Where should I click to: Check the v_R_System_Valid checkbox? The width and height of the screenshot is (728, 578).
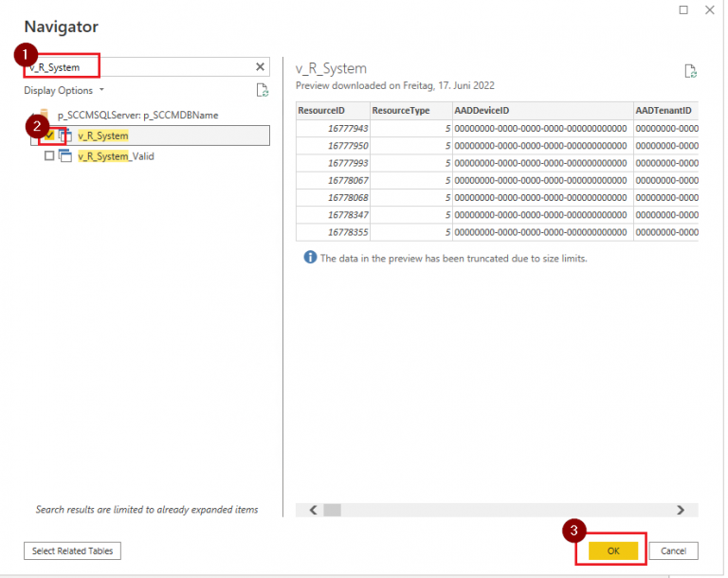[x=49, y=156]
